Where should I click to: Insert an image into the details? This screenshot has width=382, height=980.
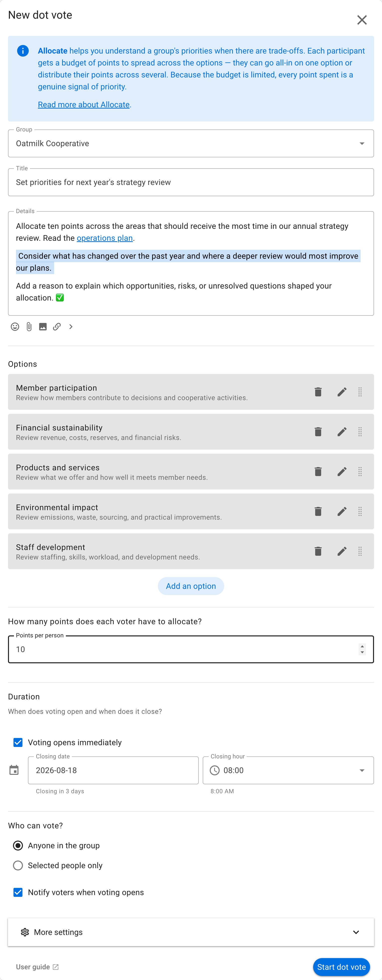coord(43,327)
